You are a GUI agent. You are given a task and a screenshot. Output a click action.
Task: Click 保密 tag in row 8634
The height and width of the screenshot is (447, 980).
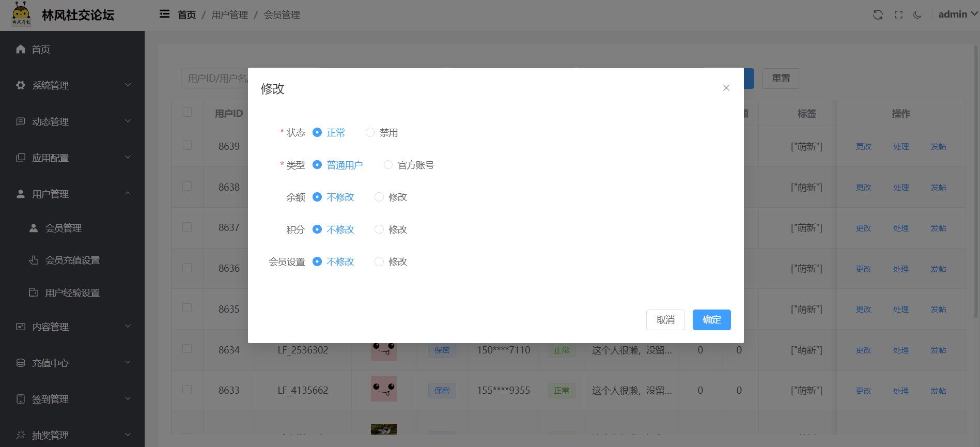[442, 350]
